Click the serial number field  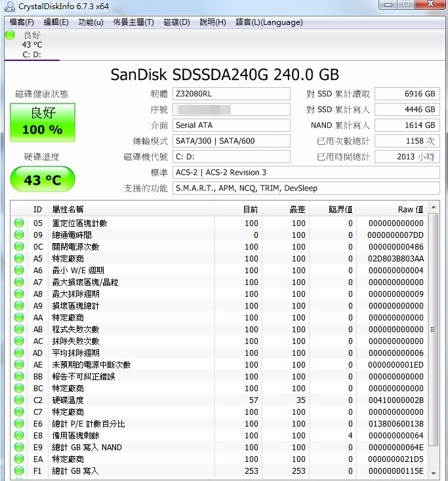pos(232,109)
